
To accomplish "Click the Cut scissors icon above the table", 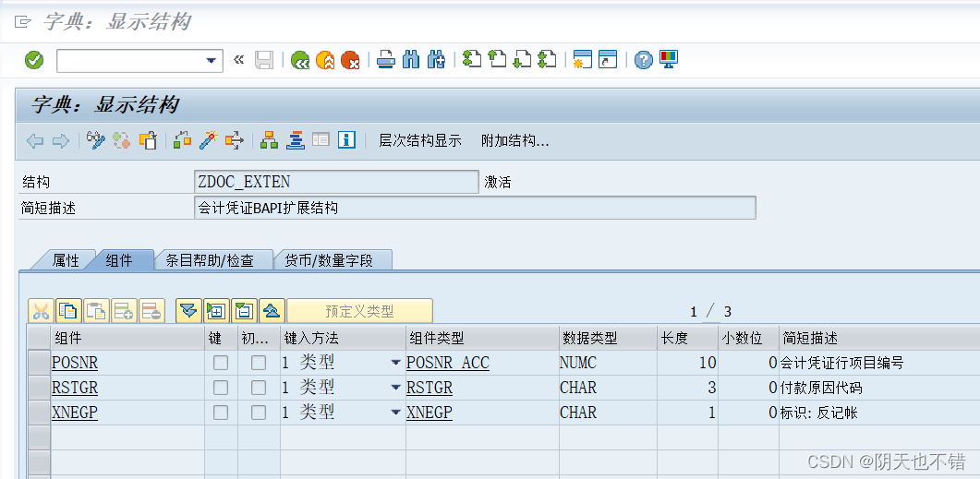I will 42,310.
